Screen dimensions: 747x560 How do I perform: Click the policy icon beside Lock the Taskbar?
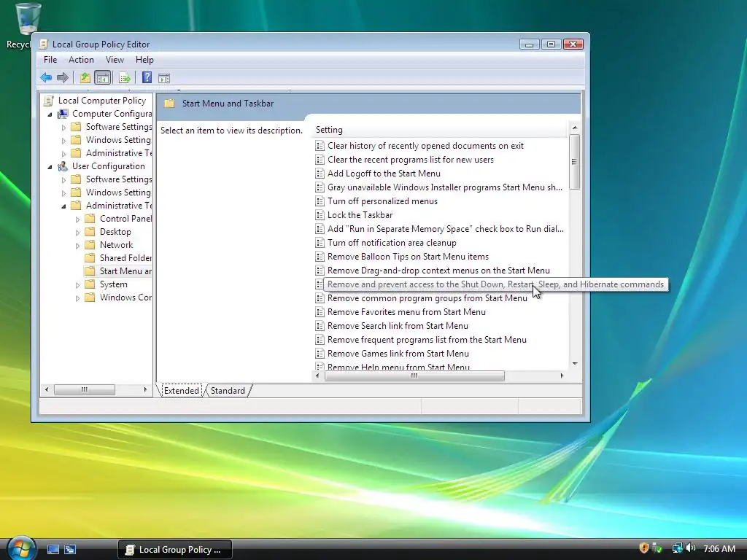(x=320, y=215)
